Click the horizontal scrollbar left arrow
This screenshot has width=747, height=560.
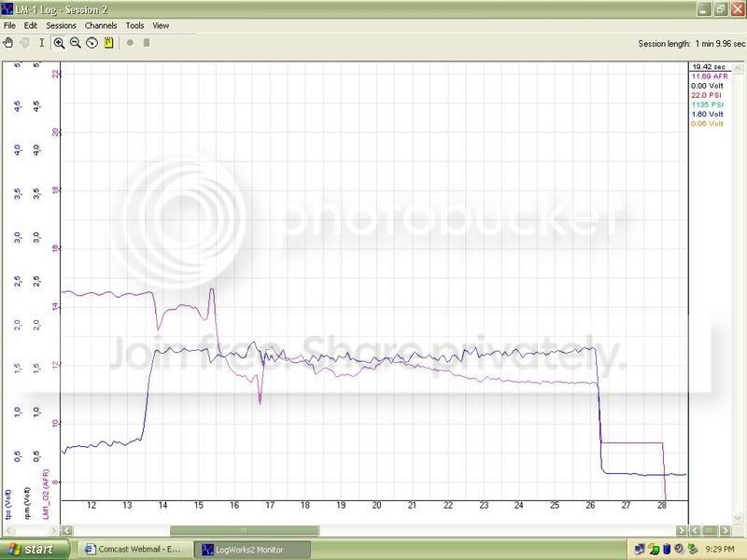(x=66, y=531)
